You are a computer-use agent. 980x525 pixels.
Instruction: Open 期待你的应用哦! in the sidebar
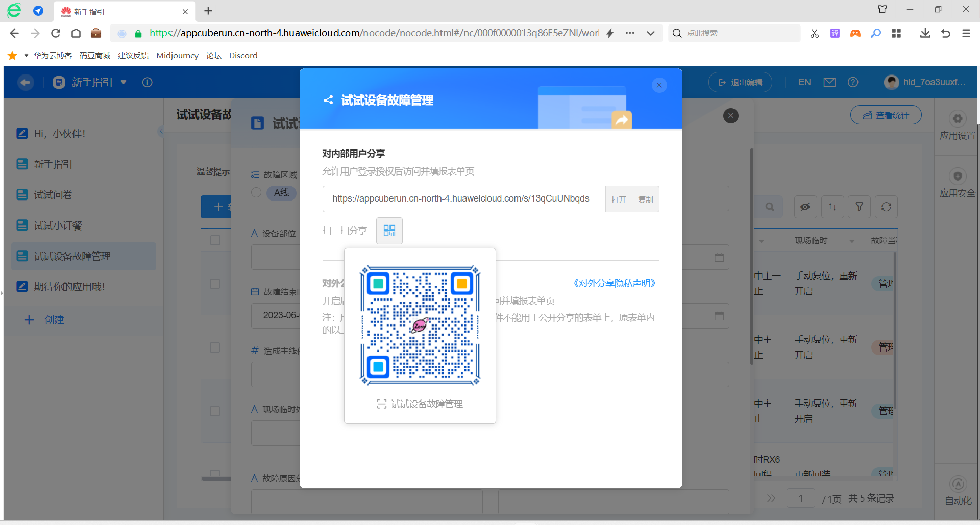[x=84, y=287]
